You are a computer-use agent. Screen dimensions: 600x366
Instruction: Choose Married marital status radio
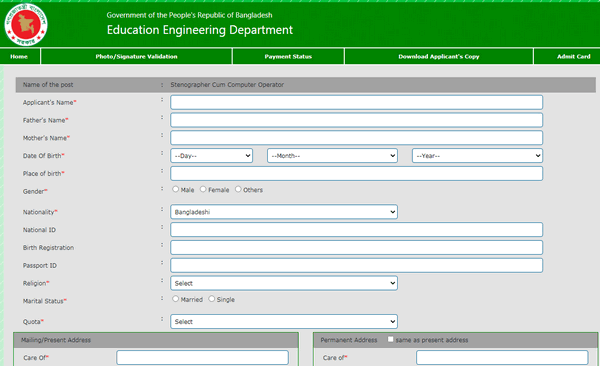[176, 299]
